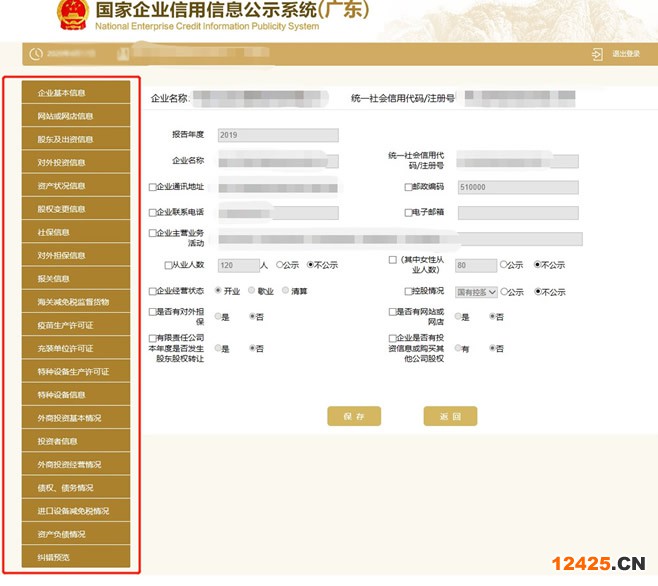Go to 充装单位许可证 section
Viewport: 658px width, 586px height.
[76, 348]
